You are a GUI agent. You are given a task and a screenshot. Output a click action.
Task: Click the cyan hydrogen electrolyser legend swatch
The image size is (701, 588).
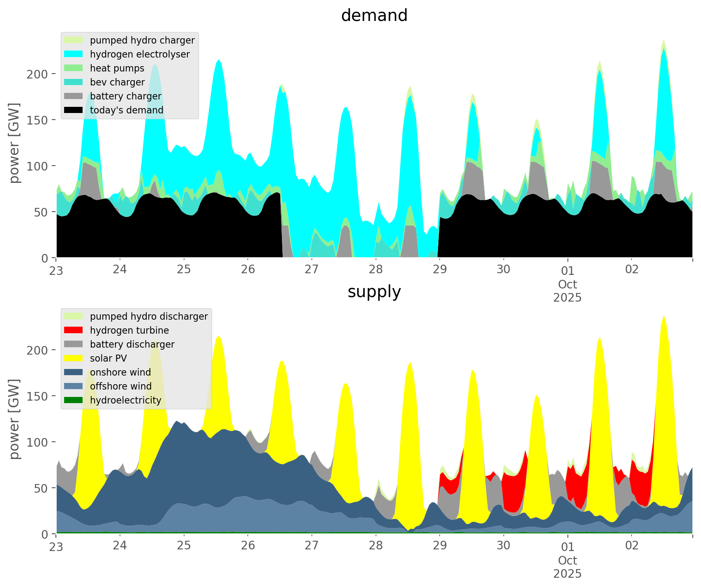[74, 54]
